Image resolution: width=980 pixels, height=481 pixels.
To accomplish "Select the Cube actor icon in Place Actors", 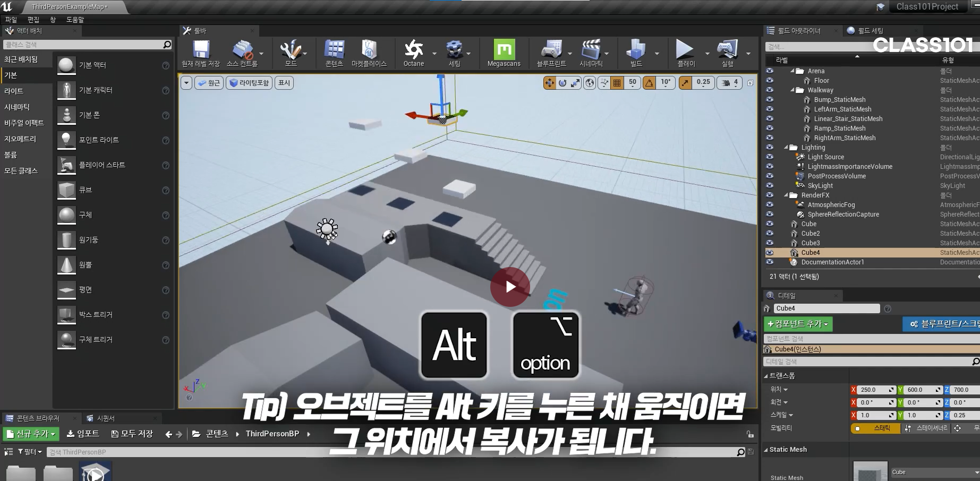I will (x=66, y=190).
